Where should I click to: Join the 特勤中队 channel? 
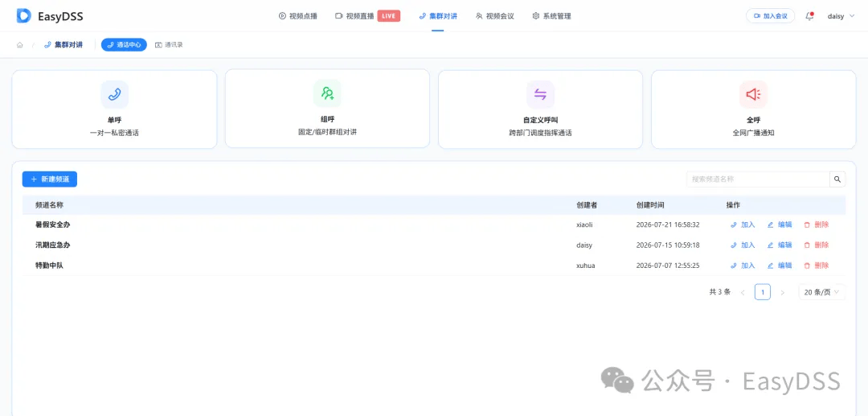[743, 266]
